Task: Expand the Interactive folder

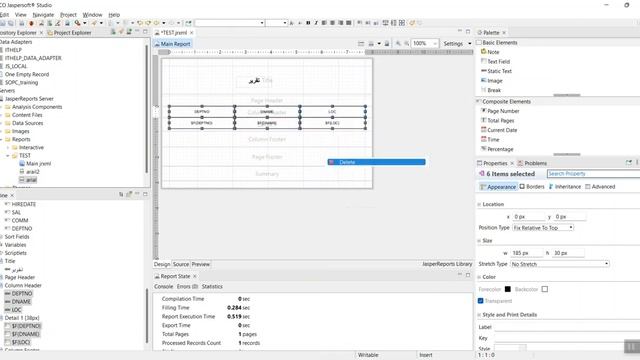Action: tap(8, 147)
